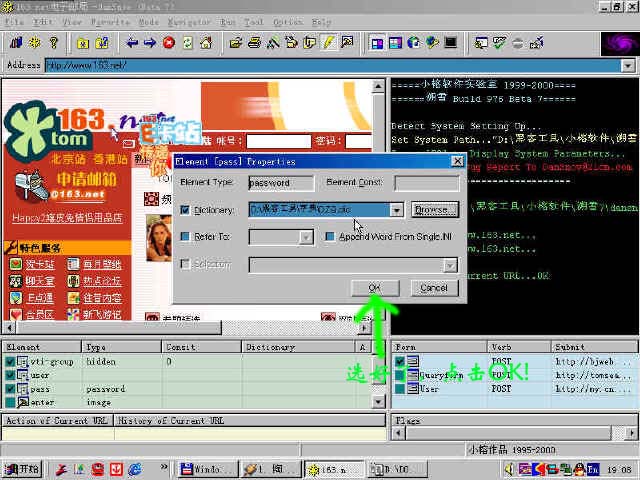This screenshot has width=640, height=480.
Task: Click the last toolbar icon after the gray disc
Action: coord(536,42)
